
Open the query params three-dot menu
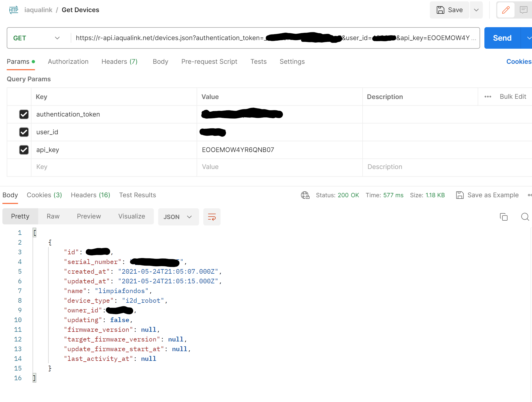[x=488, y=97]
